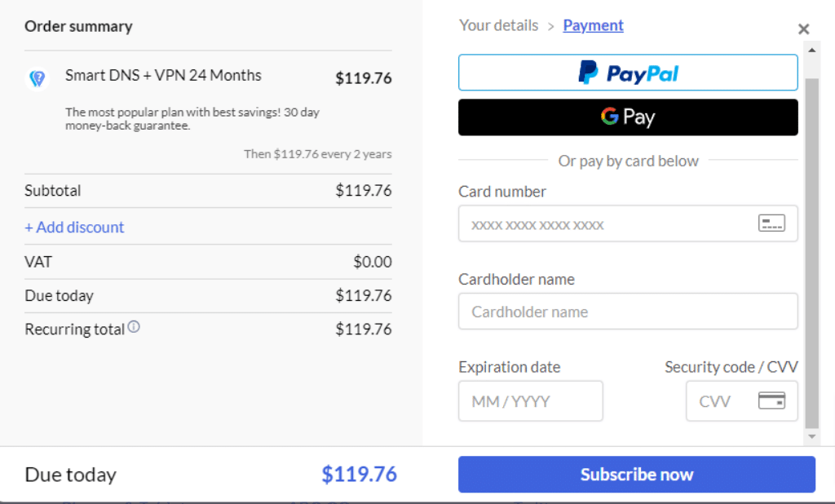Click the scrollbar up arrow
Viewport: 835px width, 504px height.
(x=812, y=50)
